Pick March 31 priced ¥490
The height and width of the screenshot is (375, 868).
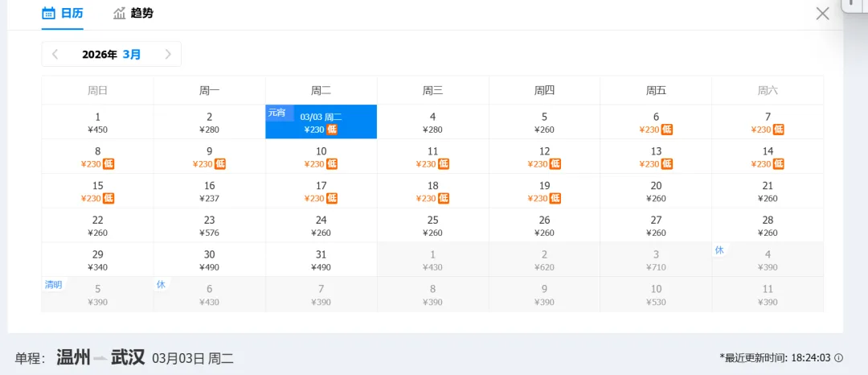pyautogui.click(x=321, y=261)
